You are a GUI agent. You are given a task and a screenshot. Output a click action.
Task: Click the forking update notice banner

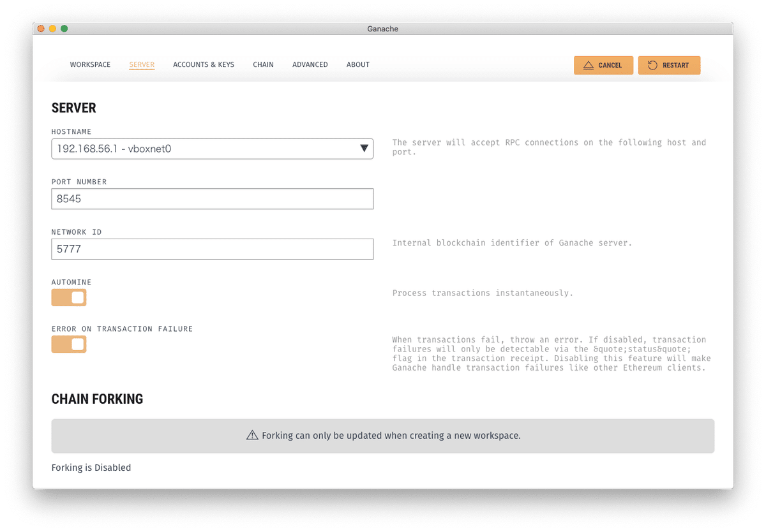[383, 436]
